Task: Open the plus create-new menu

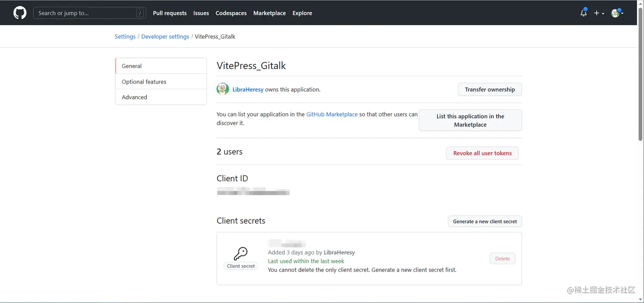Action: coord(599,13)
